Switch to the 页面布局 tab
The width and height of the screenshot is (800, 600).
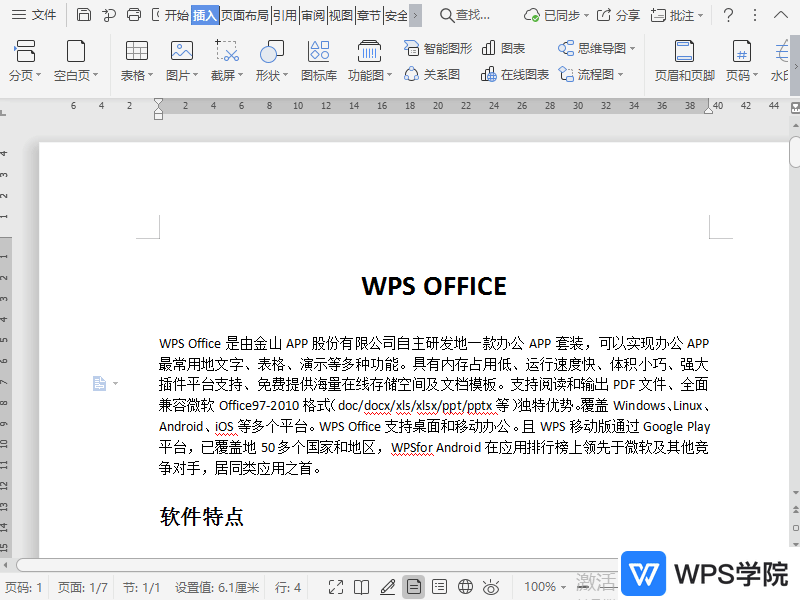pyautogui.click(x=244, y=15)
